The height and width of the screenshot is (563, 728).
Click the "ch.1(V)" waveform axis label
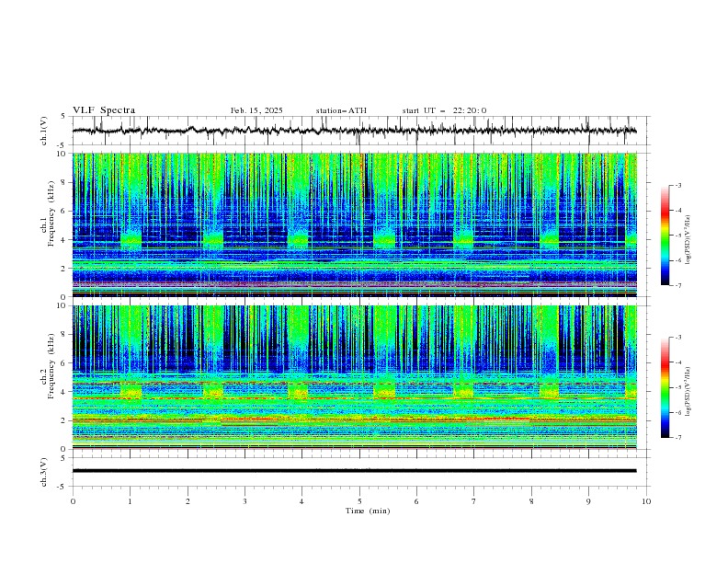[44, 131]
